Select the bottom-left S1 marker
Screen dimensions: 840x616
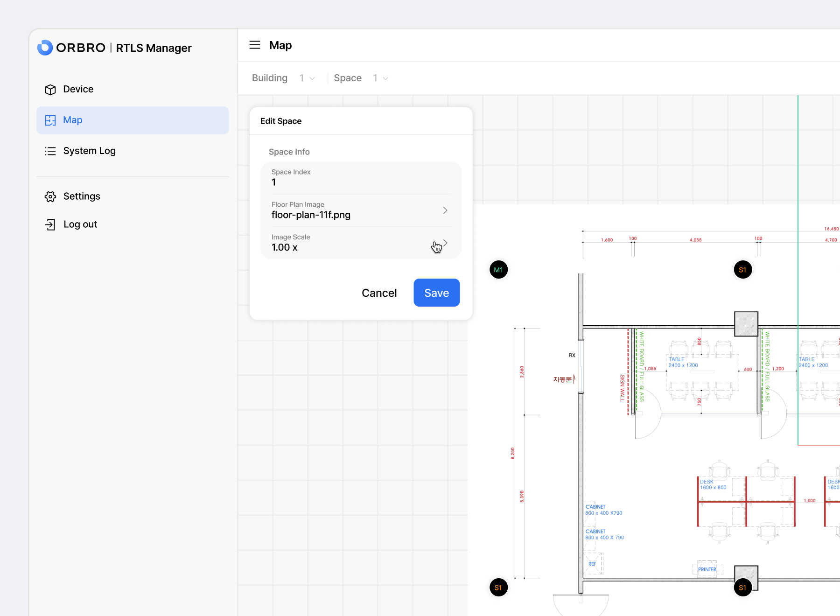click(498, 588)
